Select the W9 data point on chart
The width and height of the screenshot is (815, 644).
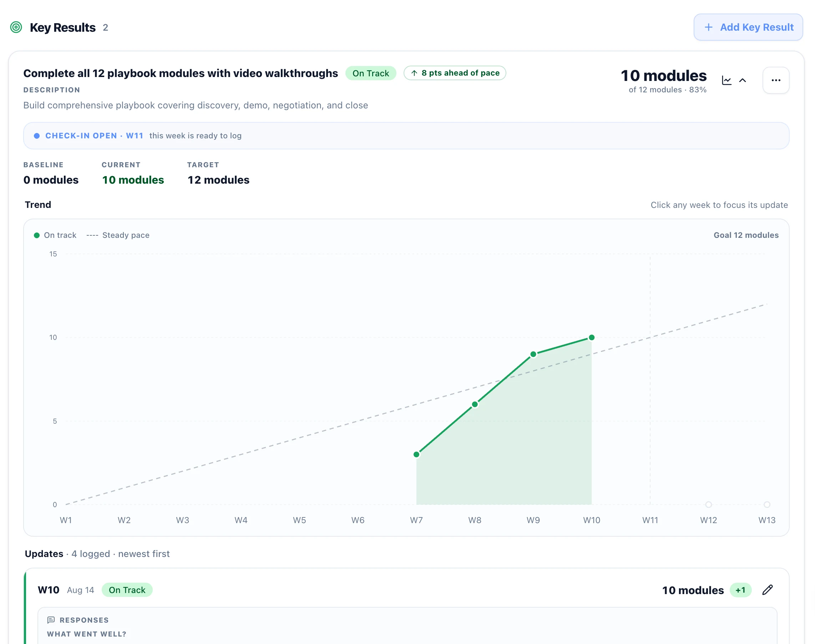pos(533,354)
